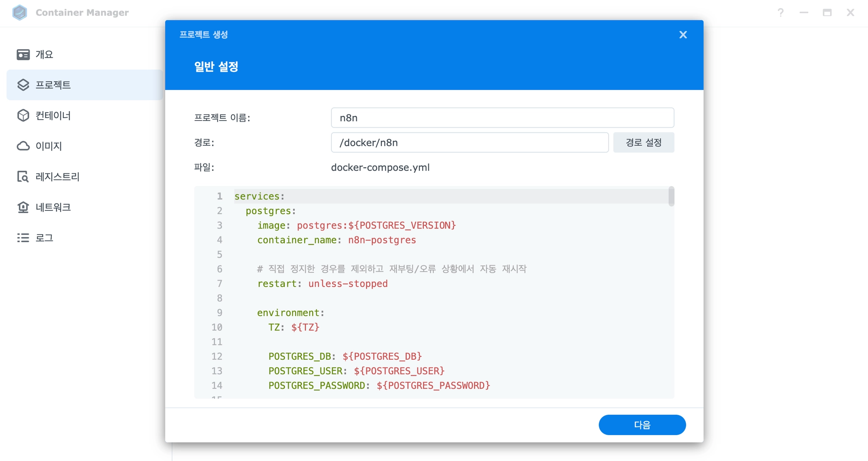Open the 이미지 cloud icon in sidebar
868x461 pixels.
pyautogui.click(x=23, y=146)
